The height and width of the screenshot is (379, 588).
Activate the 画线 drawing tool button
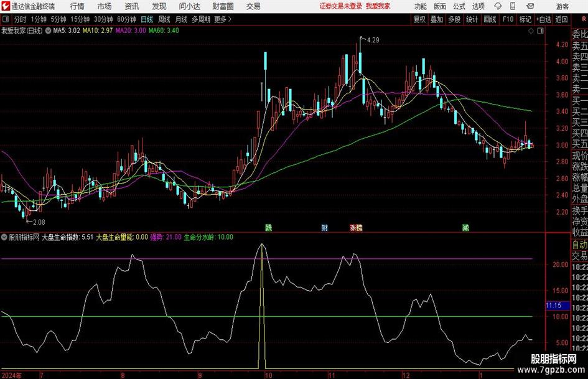point(490,19)
